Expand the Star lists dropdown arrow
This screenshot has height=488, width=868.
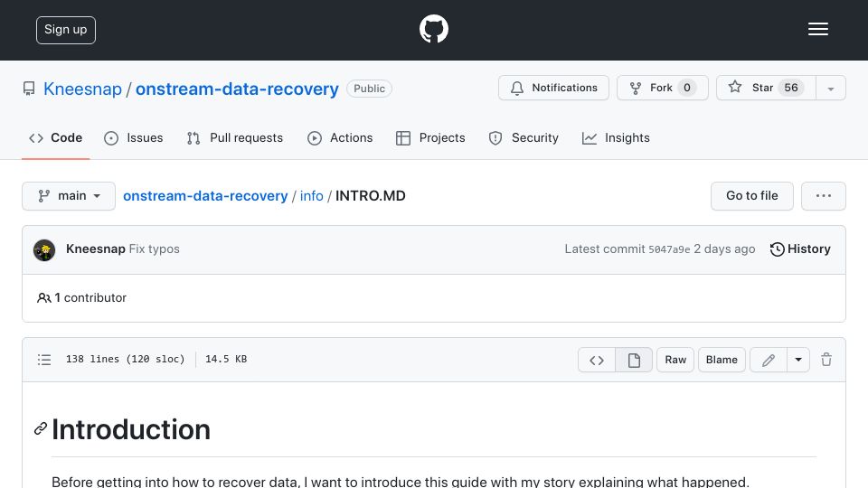[x=830, y=89]
